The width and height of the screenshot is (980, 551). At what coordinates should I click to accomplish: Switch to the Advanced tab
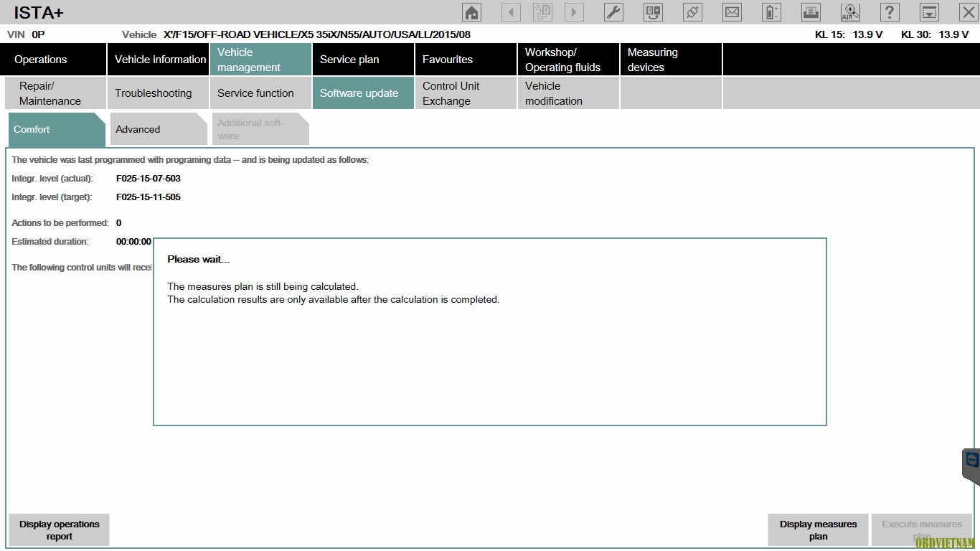tap(159, 129)
